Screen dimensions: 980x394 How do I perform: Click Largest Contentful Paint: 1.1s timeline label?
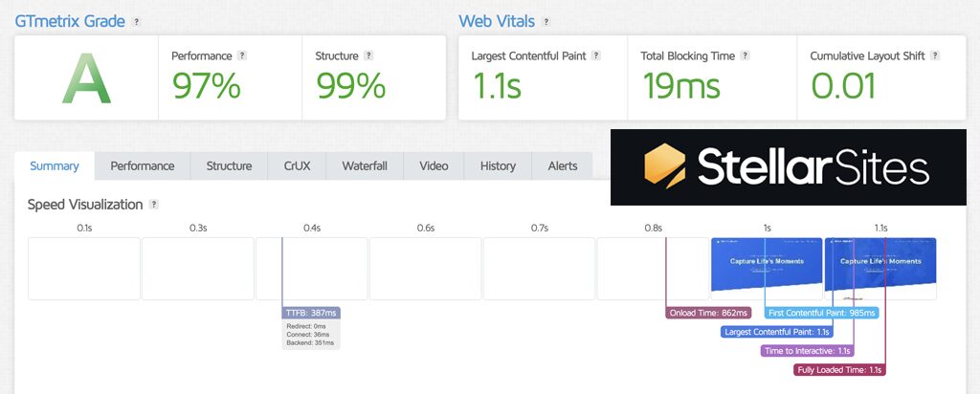pos(777,332)
